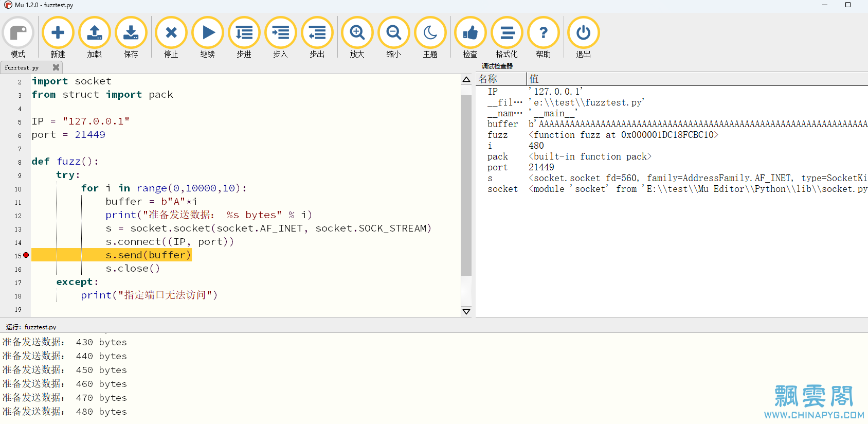
Task: Select the port variable row
Action: tap(672, 167)
